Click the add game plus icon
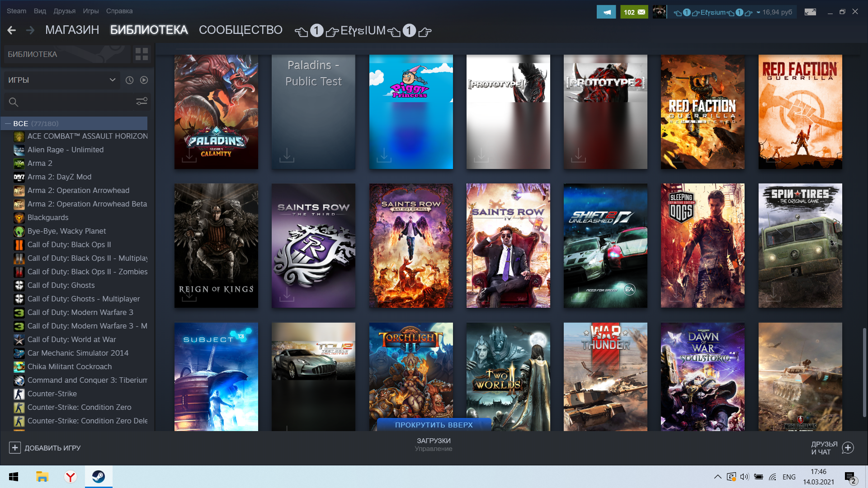Screen dimensions: 868x488 pos(15,448)
